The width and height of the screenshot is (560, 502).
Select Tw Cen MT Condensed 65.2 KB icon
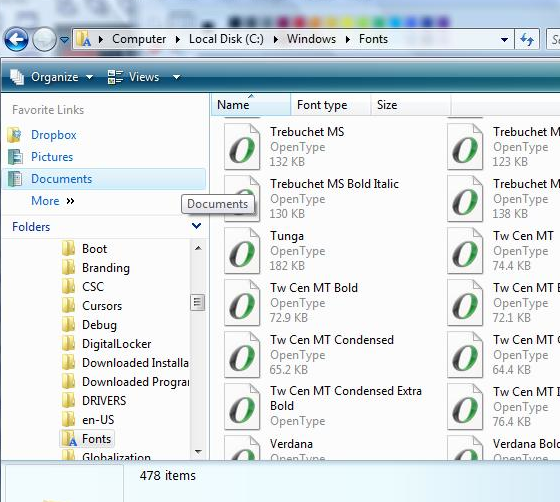[242, 355]
